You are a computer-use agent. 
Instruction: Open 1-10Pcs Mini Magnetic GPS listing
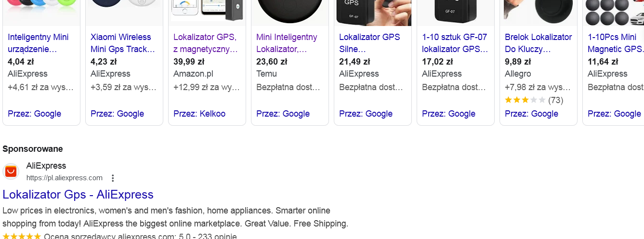(x=615, y=43)
